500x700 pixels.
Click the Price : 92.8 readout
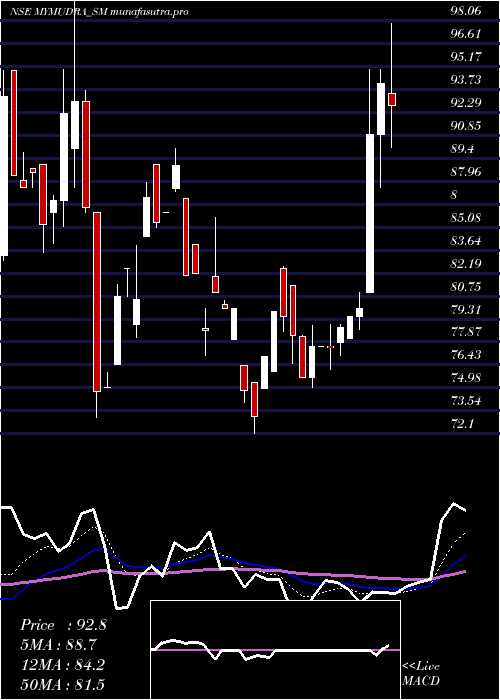[x=63, y=625]
